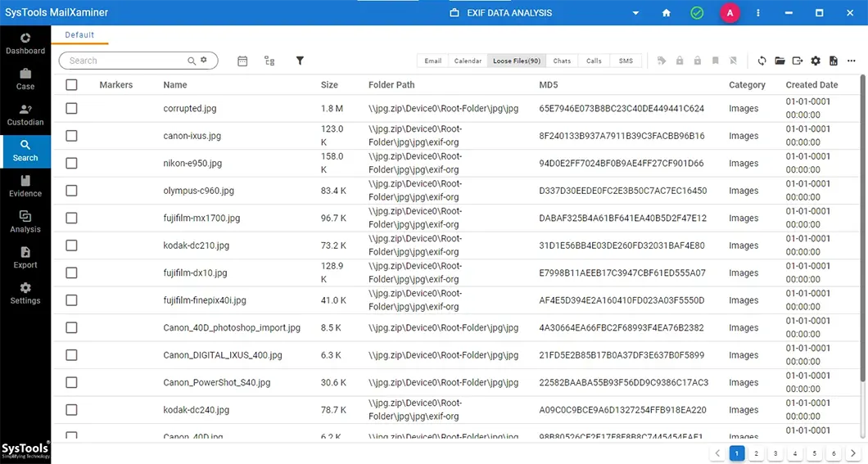This screenshot has width=868, height=464.
Task: Tick the fujifilm-mx1700.jpg checkbox
Action: (x=71, y=218)
